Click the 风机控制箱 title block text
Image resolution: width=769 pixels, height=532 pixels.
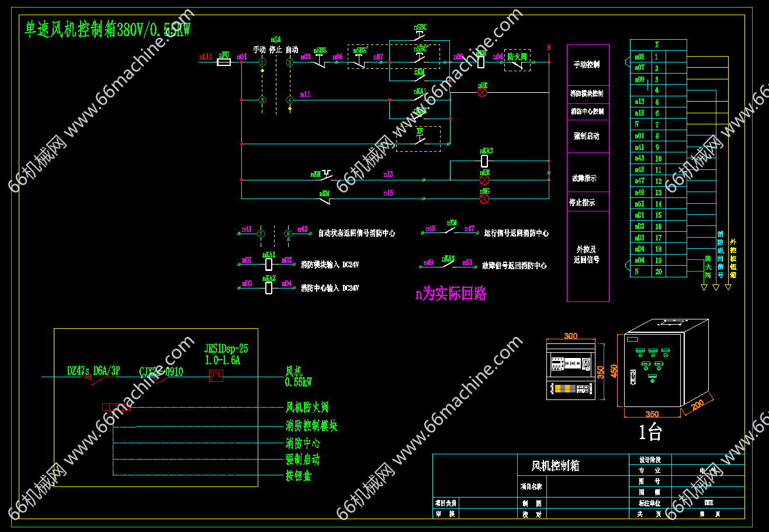[555, 465]
